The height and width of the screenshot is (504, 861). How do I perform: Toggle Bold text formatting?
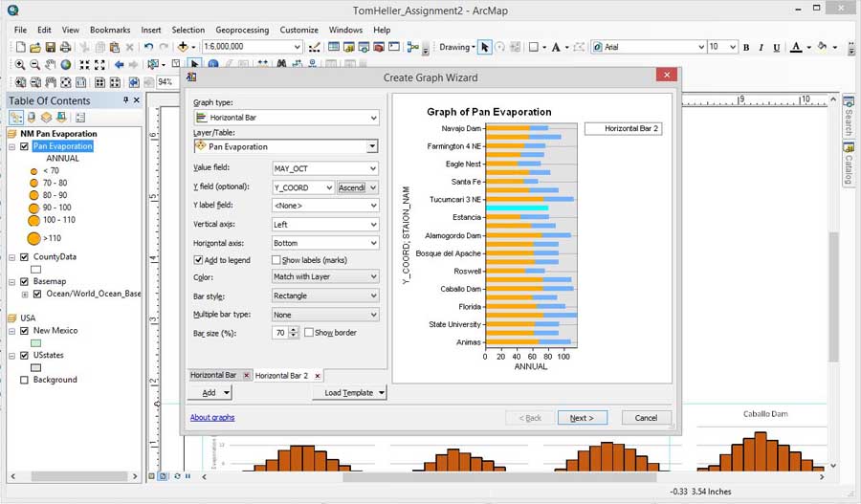point(745,48)
